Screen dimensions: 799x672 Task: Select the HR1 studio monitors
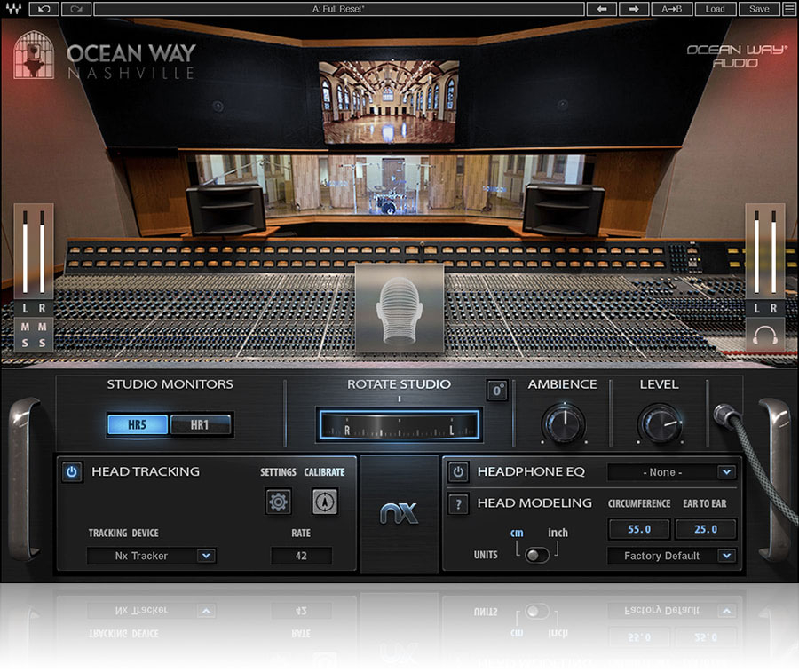(200, 425)
